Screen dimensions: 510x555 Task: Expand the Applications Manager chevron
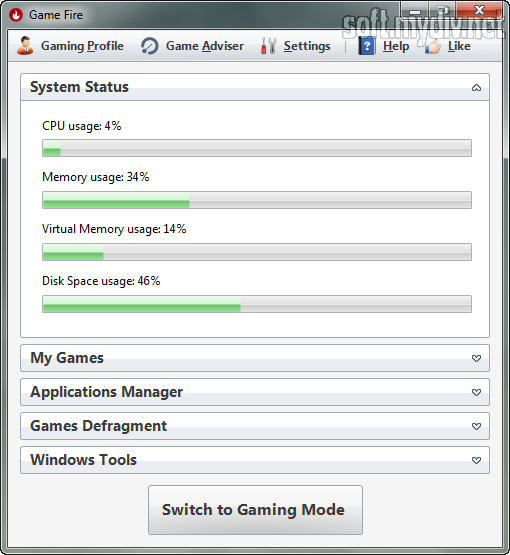476,392
